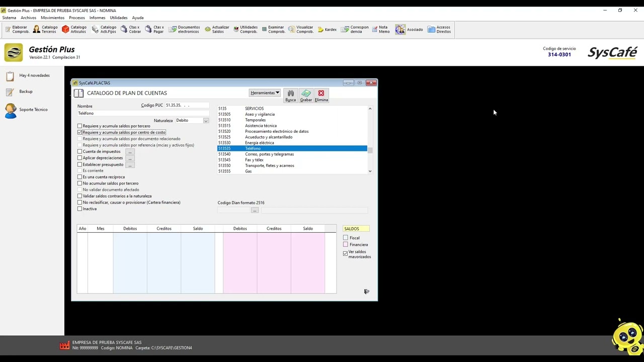The height and width of the screenshot is (362, 644).
Task: Toggle 'Cuenta de impuestos' checkbox
Action: 79,151
